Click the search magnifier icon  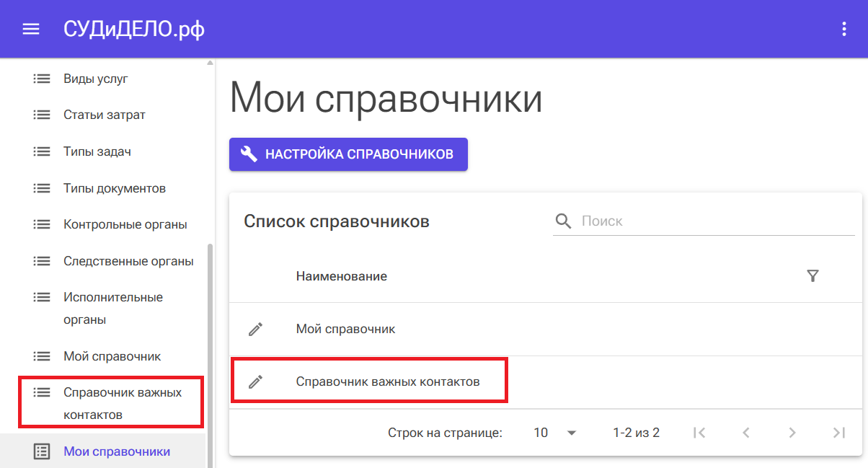563,221
